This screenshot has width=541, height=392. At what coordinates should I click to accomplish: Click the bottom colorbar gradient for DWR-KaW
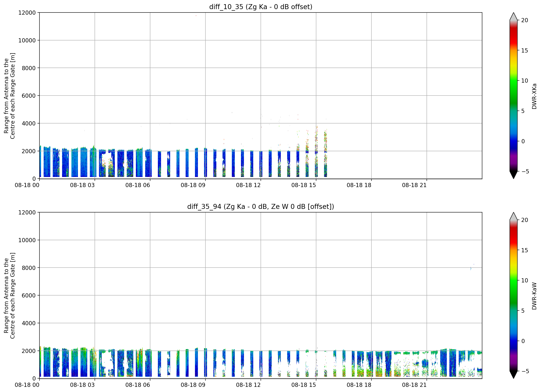(514, 295)
